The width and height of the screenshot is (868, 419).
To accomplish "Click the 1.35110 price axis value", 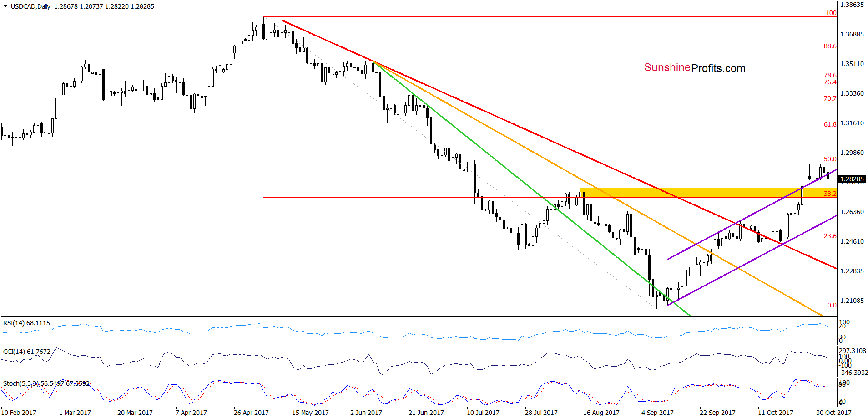I will point(852,64).
